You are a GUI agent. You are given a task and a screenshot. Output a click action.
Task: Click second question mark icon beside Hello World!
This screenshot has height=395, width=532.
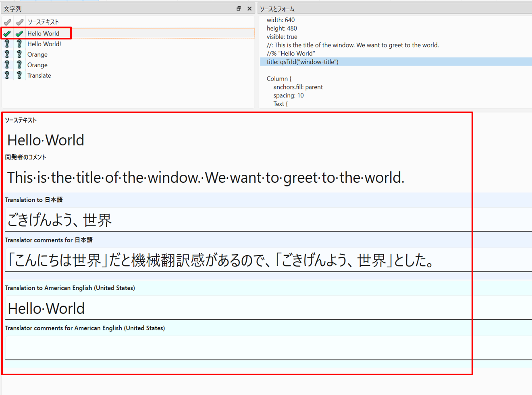(x=19, y=44)
